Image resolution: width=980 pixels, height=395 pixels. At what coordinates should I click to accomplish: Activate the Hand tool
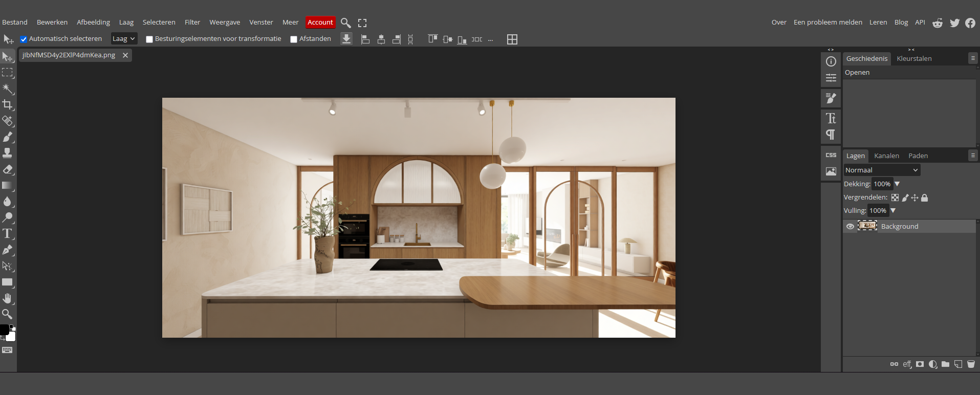[7, 298]
